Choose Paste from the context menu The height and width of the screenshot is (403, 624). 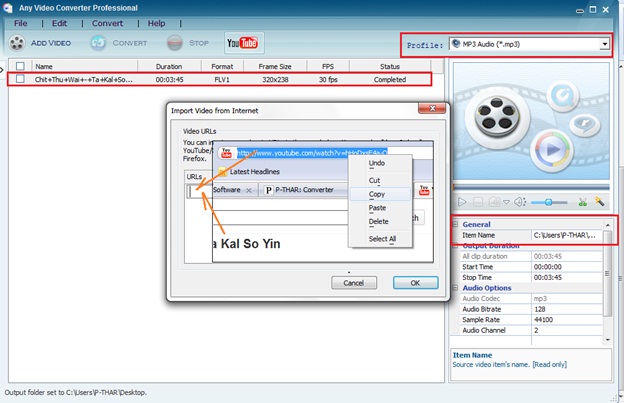[380, 208]
